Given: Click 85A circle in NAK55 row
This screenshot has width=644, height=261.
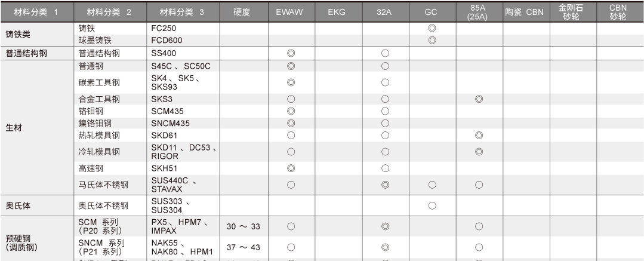Looking at the screenshot, I should pyautogui.click(x=479, y=247).
